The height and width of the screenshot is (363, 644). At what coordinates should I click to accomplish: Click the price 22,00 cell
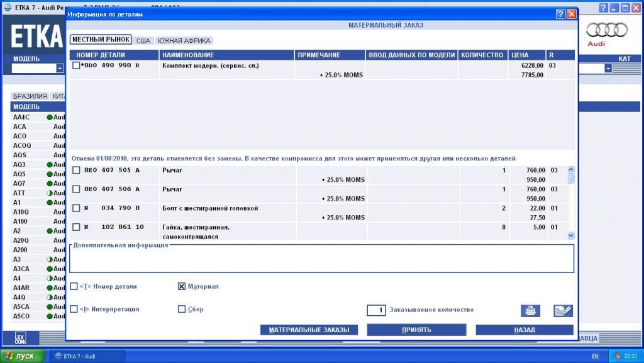(x=537, y=208)
